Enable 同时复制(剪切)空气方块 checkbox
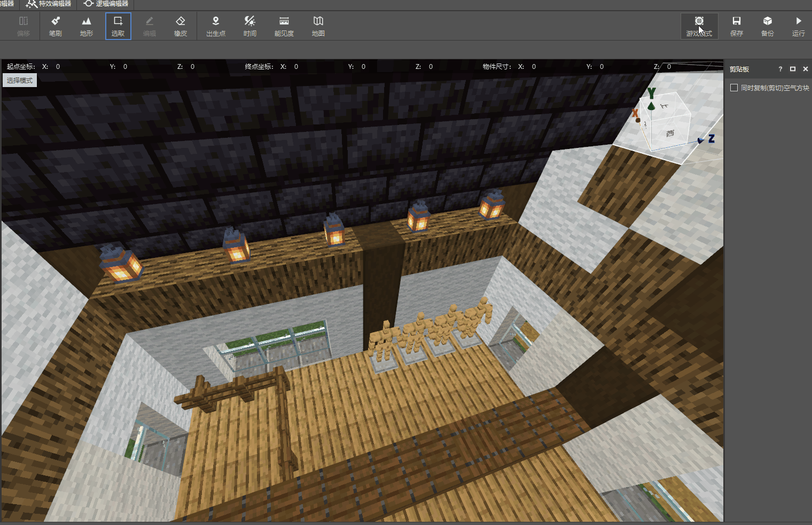This screenshot has width=812, height=525. pos(734,88)
